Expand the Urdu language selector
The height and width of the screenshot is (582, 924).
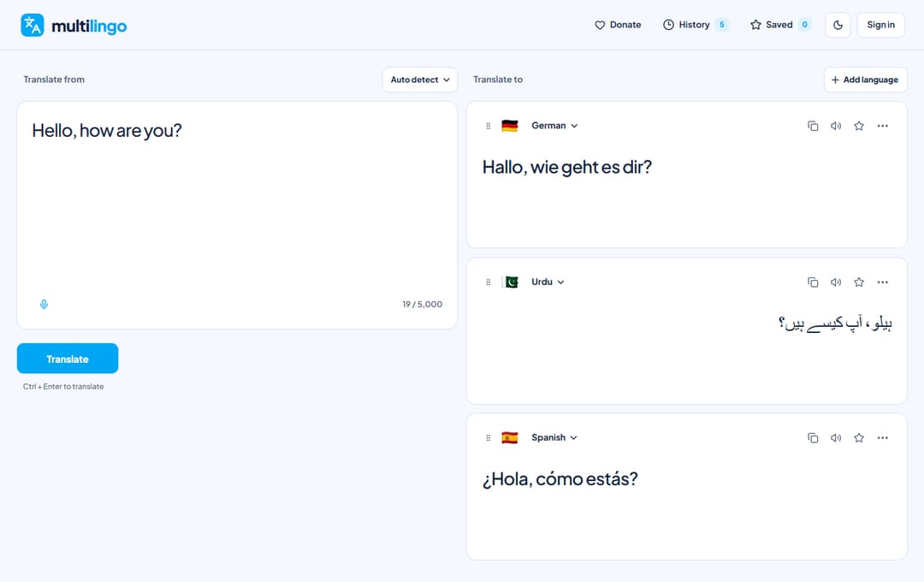548,282
